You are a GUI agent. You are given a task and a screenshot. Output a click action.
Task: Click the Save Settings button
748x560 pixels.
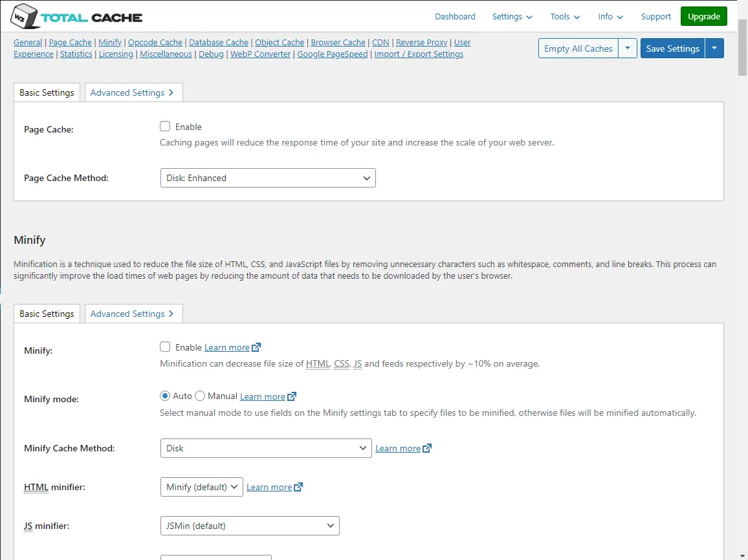673,48
